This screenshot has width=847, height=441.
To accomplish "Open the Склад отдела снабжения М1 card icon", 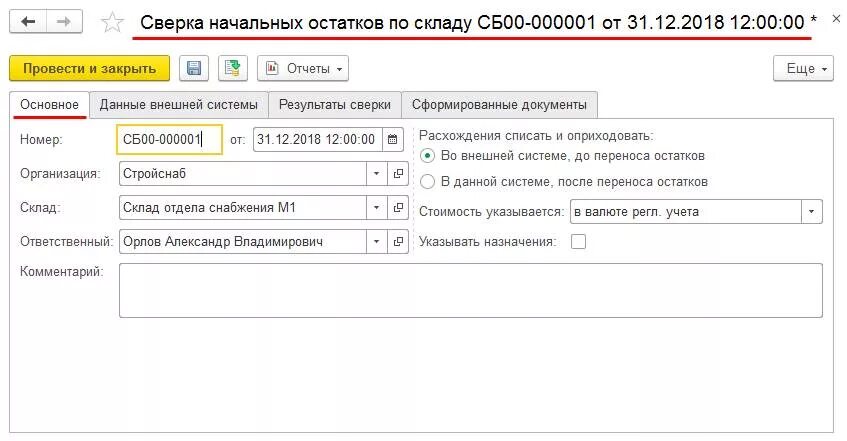I will click(398, 208).
